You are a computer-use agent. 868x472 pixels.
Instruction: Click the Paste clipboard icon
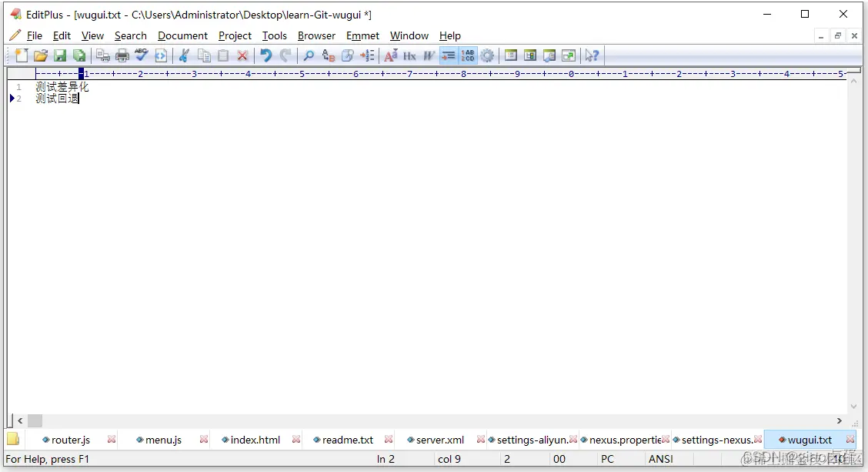point(223,55)
